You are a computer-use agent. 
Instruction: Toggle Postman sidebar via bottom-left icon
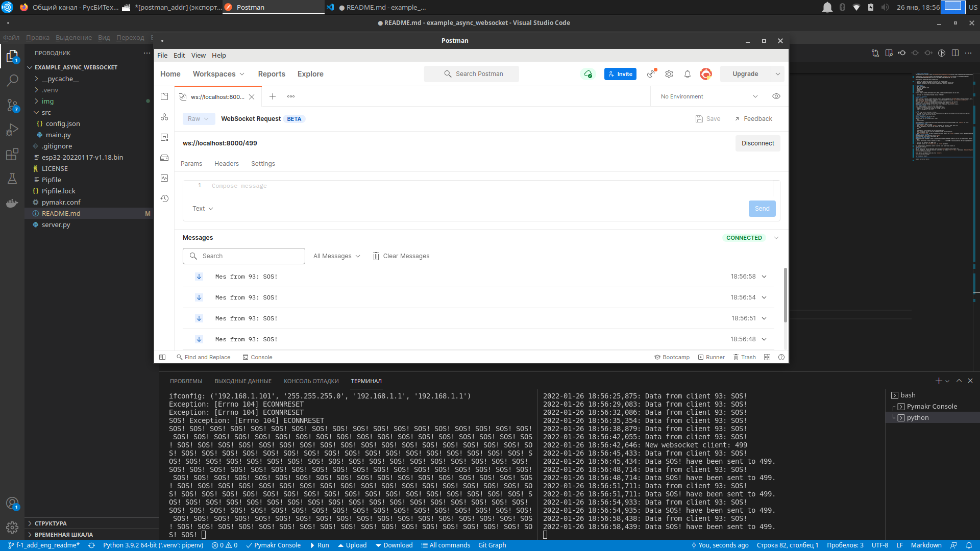tap(162, 357)
